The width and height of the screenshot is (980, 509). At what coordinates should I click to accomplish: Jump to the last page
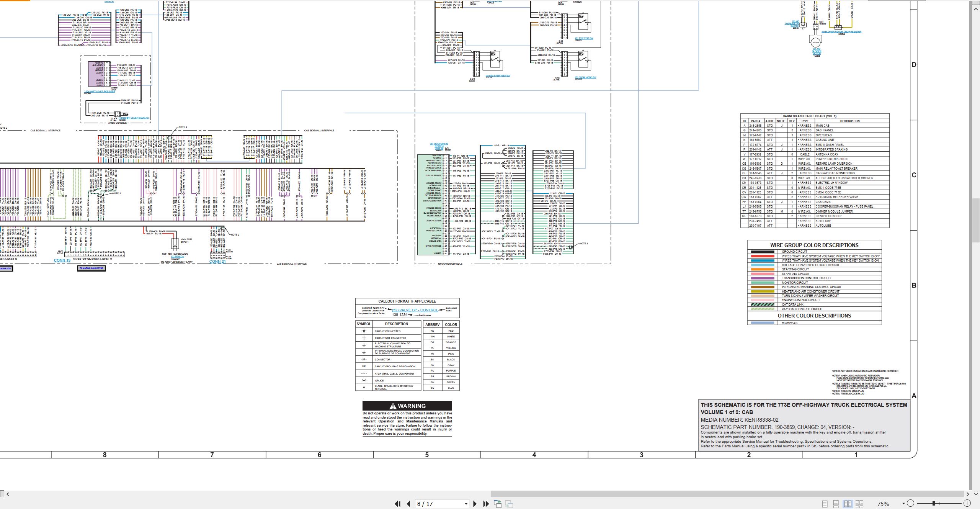tap(486, 504)
